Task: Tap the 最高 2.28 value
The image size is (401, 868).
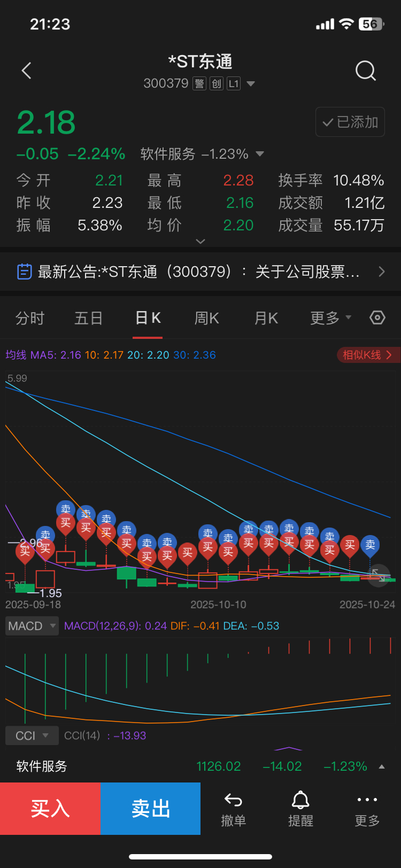Action: coord(238,180)
